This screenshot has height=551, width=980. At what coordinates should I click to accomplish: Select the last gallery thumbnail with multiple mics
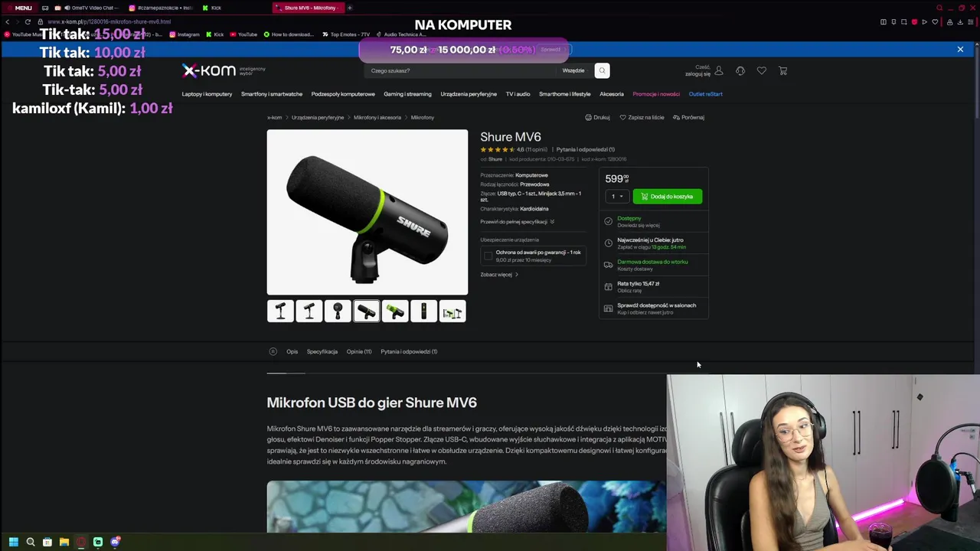[x=452, y=311]
